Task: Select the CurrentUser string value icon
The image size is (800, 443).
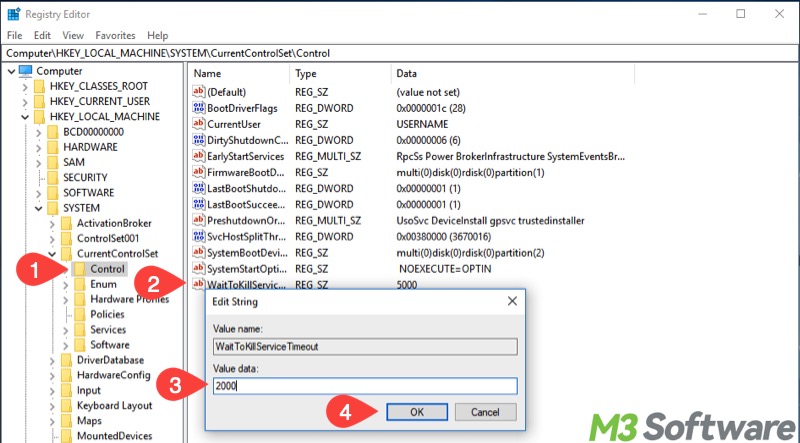Action: pyautogui.click(x=198, y=124)
